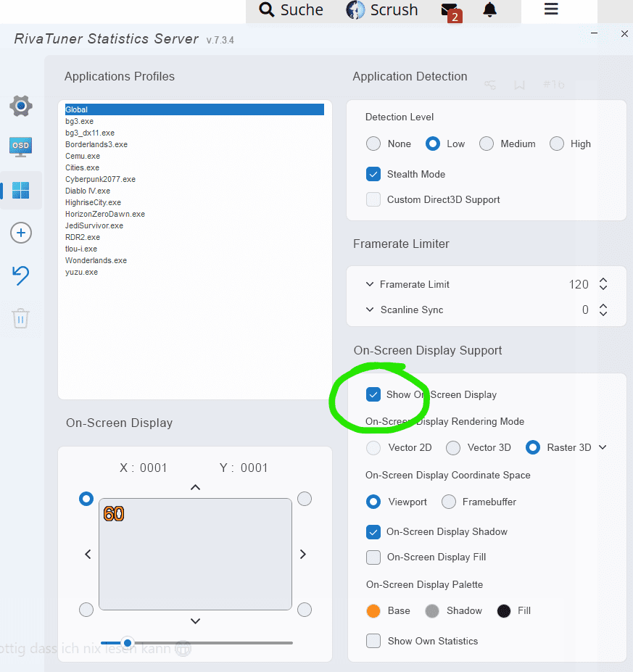Add a new application profile
633x672 pixels.
click(21, 233)
